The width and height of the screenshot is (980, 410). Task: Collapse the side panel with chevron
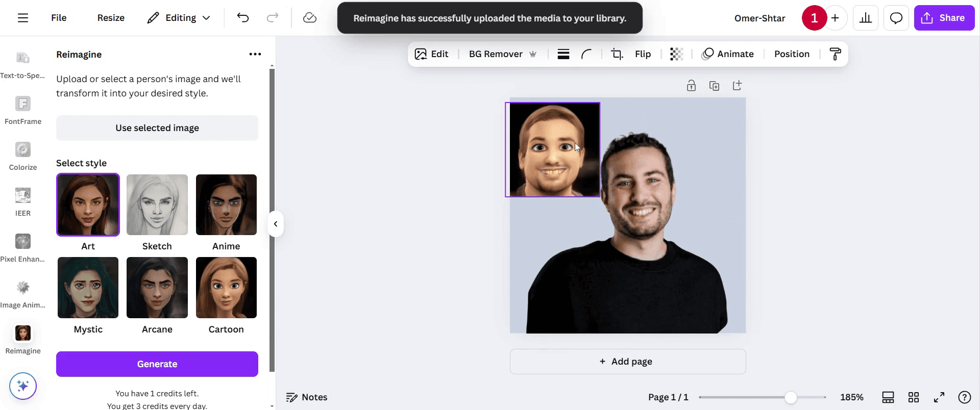tap(276, 224)
